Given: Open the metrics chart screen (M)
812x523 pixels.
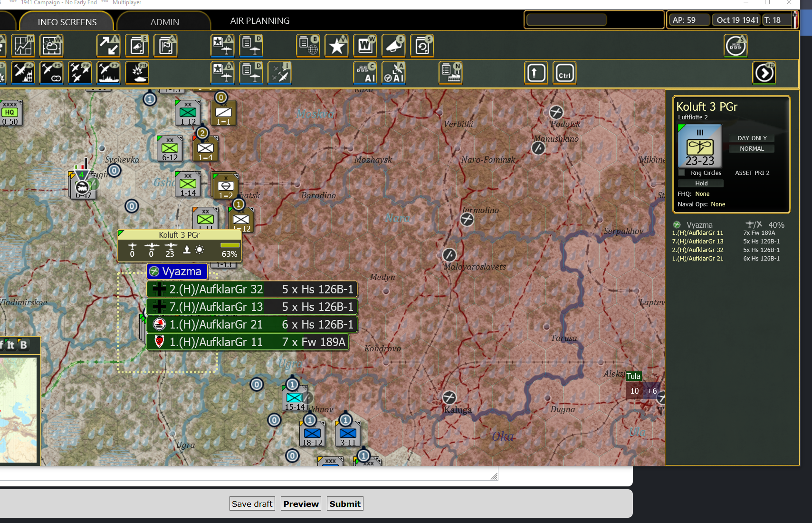Looking at the screenshot, I should click(x=23, y=46).
